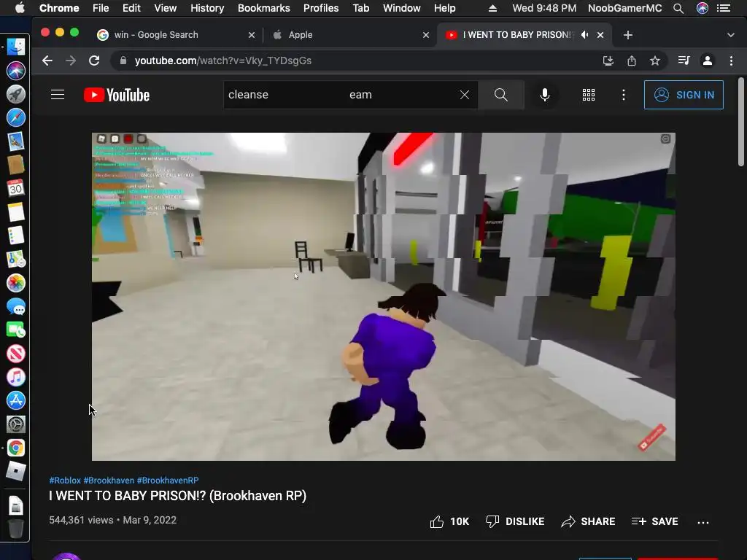Like the video with thumbs up
747x560 pixels.
click(x=449, y=521)
